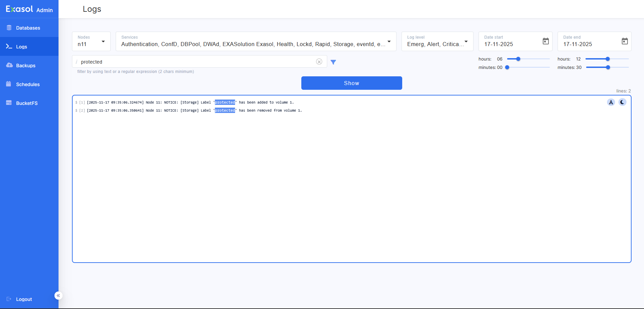Switch log viewer to dark mode via moon icon

coord(622,102)
